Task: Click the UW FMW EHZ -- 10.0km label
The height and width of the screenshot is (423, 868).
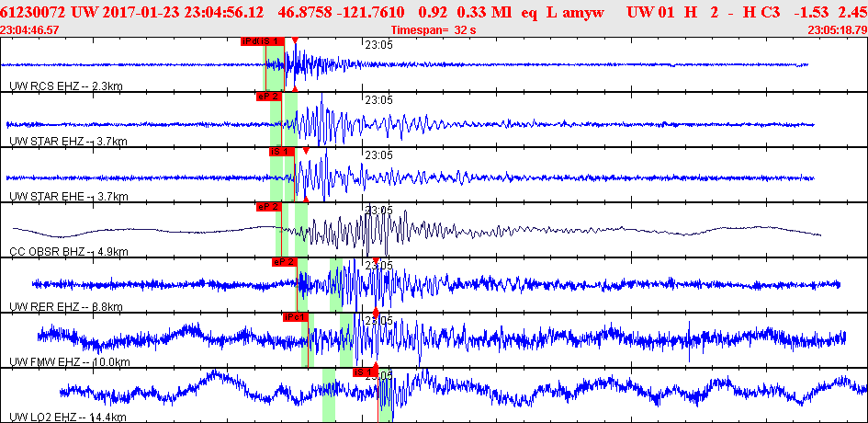Action: click(x=70, y=362)
